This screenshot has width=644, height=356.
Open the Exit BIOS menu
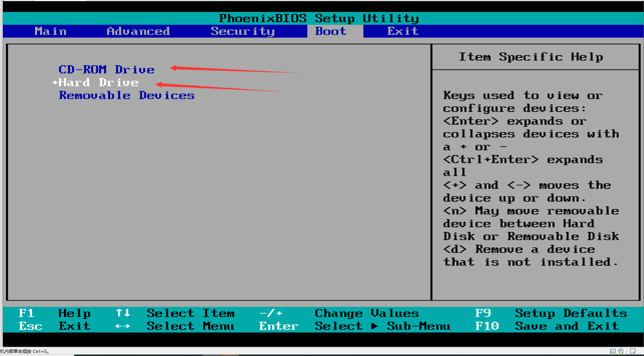pyautogui.click(x=403, y=31)
